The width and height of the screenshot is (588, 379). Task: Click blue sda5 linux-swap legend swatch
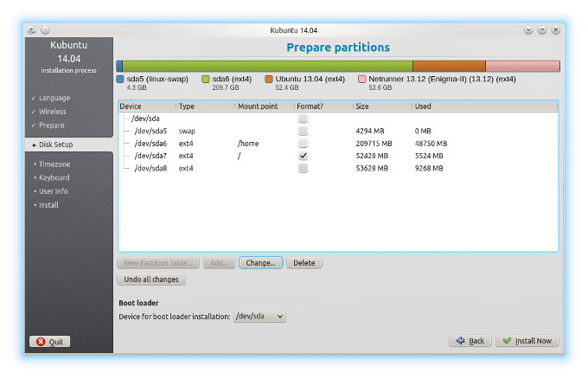120,80
